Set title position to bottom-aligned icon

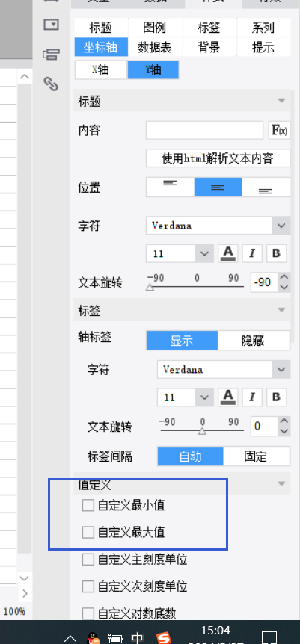(x=266, y=188)
